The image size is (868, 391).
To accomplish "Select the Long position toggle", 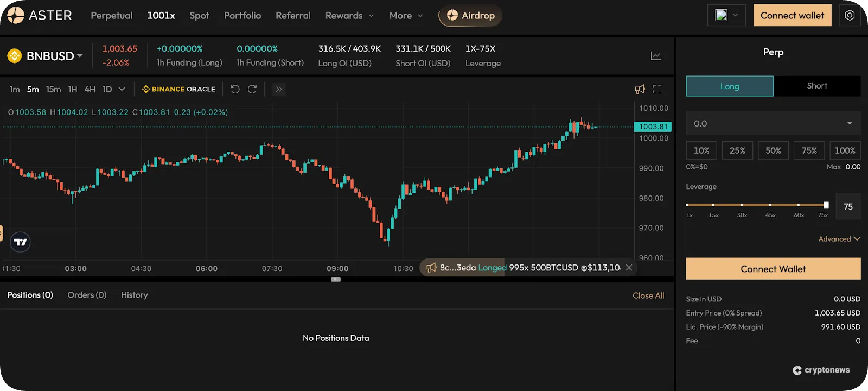I will (x=730, y=86).
